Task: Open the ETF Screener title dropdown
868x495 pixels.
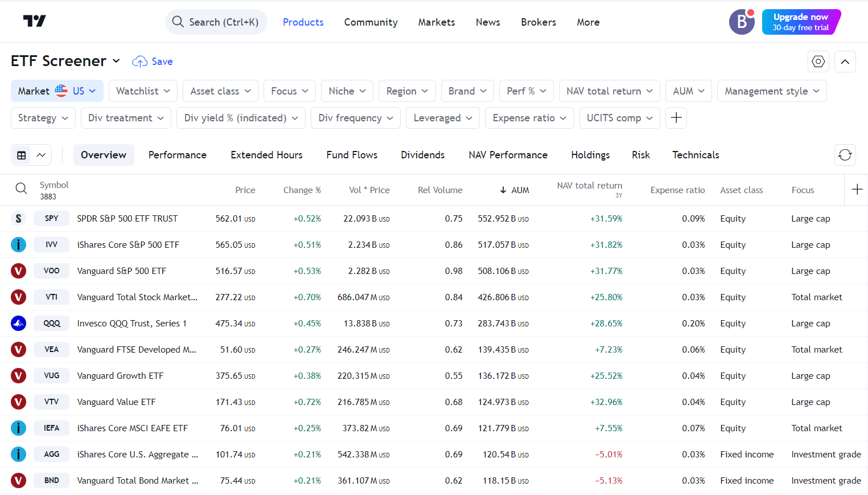Action: click(65, 61)
